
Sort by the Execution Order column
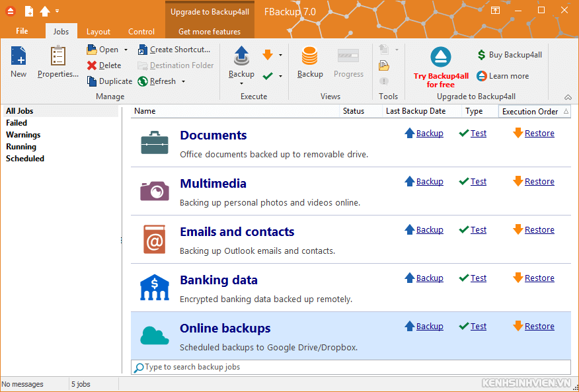pyautogui.click(x=535, y=112)
